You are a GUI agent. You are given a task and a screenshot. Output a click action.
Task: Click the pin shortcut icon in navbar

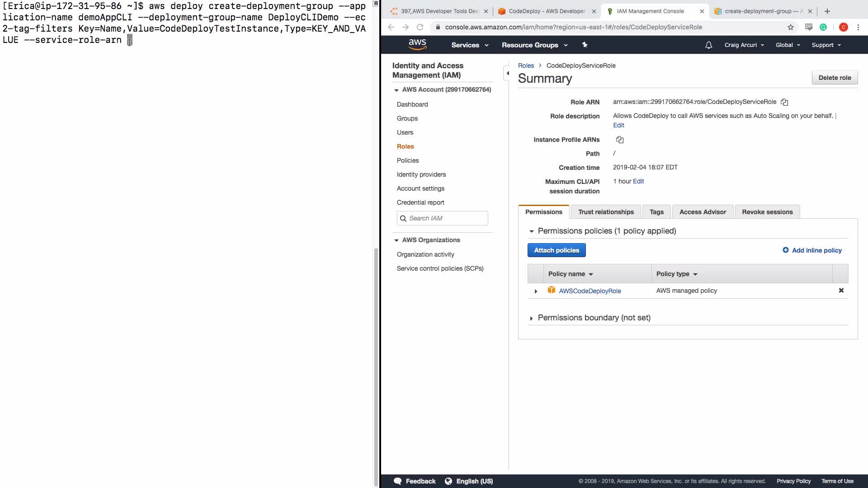[x=585, y=45]
